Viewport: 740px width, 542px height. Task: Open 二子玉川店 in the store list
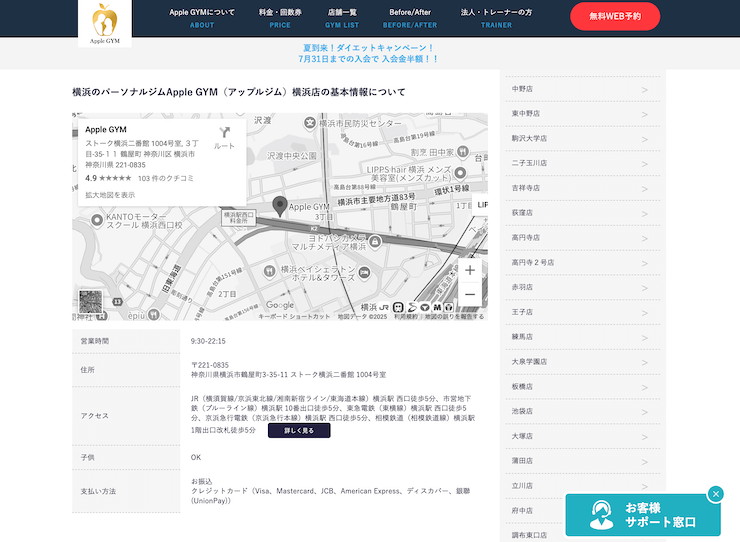click(x=582, y=163)
